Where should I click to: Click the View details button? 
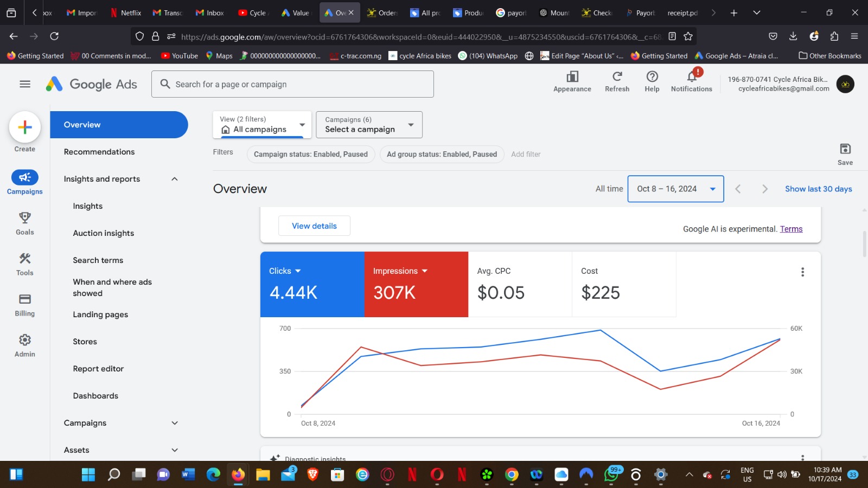[314, 226]
